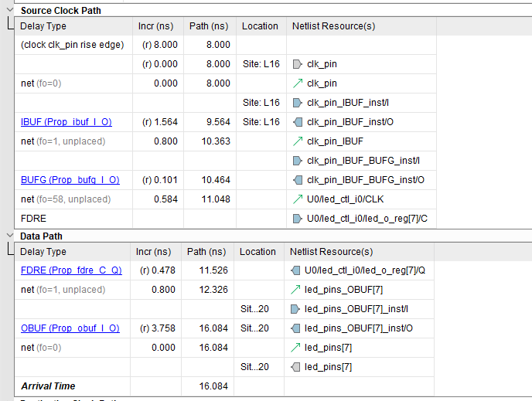Click the '10.464' path value cell
The height and width of the screenshot is (401, 532).
tap(210, 180)
